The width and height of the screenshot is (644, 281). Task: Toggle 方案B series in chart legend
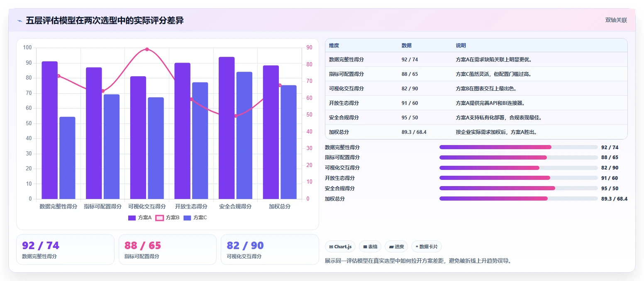pos(167,218)
